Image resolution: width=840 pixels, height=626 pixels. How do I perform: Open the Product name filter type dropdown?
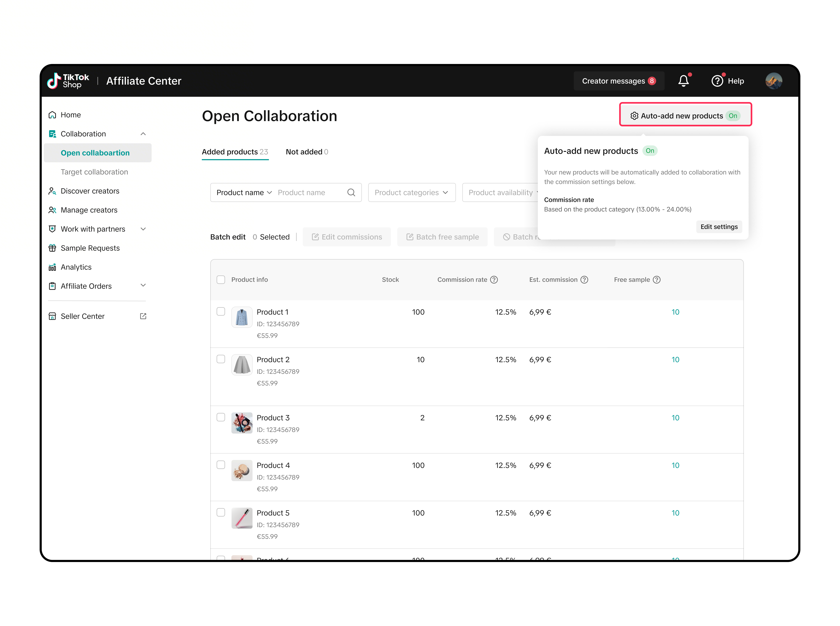[244, 192]
